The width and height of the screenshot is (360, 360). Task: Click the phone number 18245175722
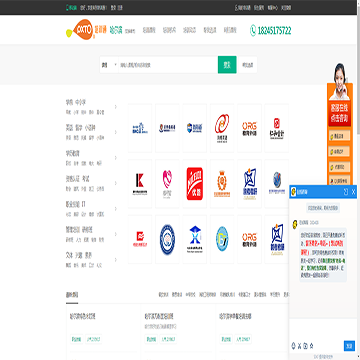[274, 31]
